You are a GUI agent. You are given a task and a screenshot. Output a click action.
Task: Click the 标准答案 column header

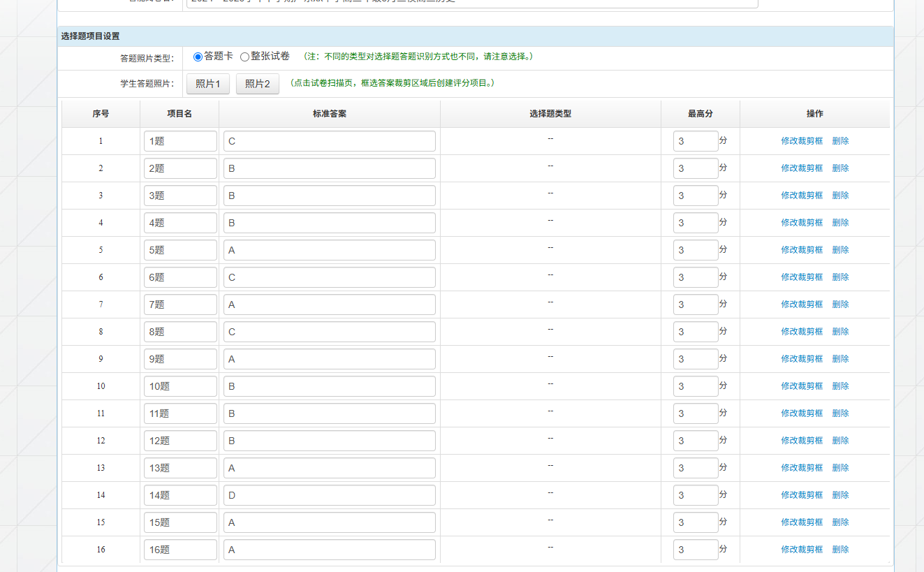(x=329, y=114)
